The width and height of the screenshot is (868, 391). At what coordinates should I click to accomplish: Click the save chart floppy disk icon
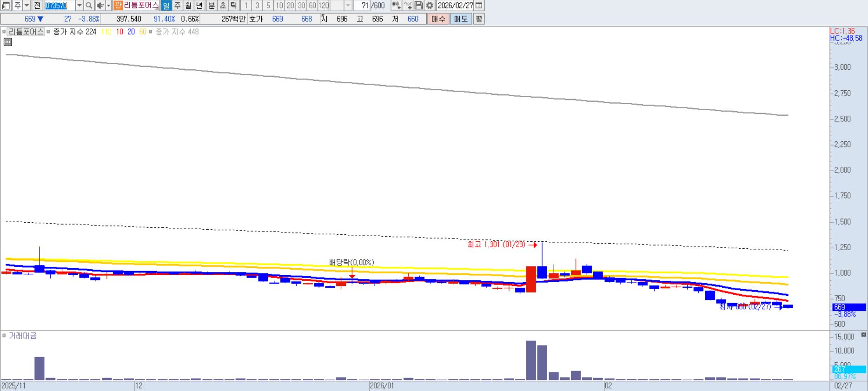coord(418,6)
